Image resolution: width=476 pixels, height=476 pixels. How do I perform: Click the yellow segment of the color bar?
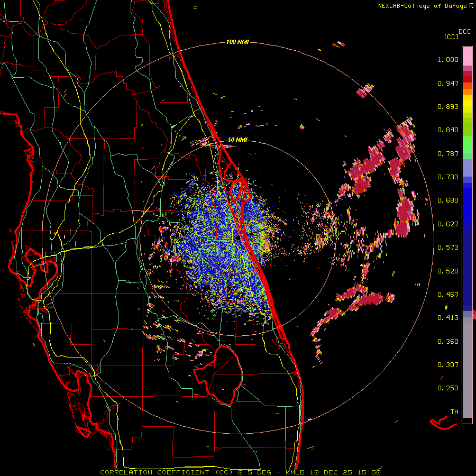click(467, 104)
